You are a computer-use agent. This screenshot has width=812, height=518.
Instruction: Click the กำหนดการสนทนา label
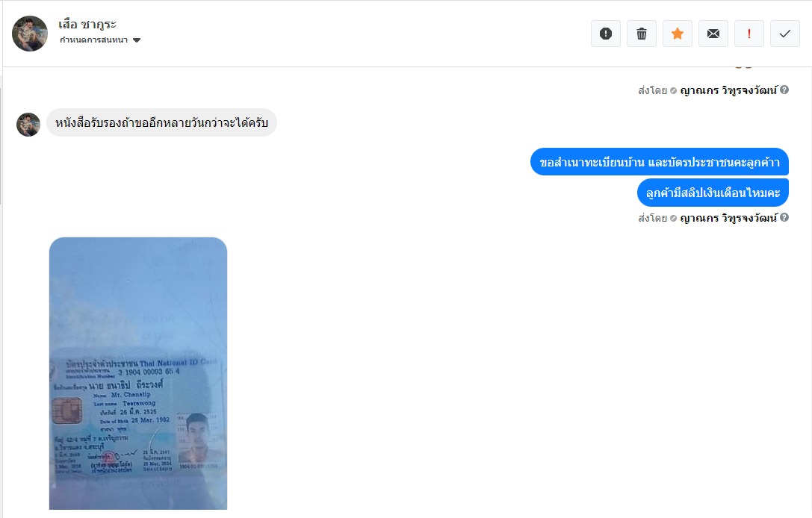[93, 40]
